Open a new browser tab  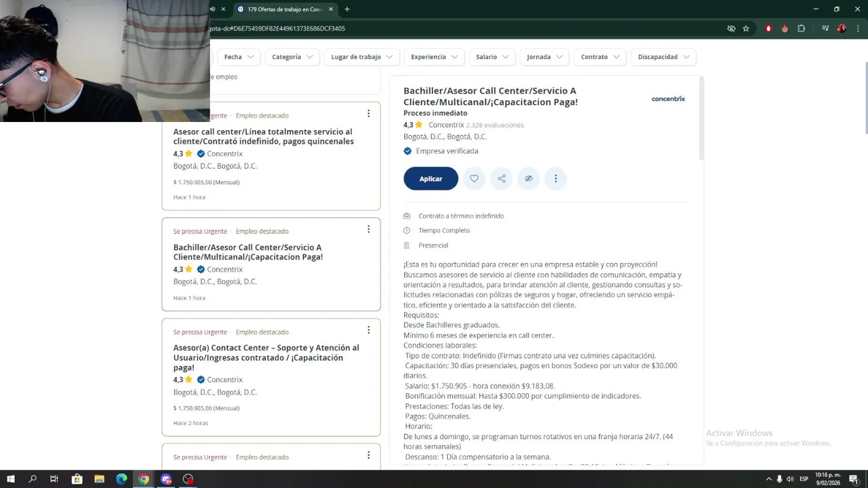coord(347,9)
